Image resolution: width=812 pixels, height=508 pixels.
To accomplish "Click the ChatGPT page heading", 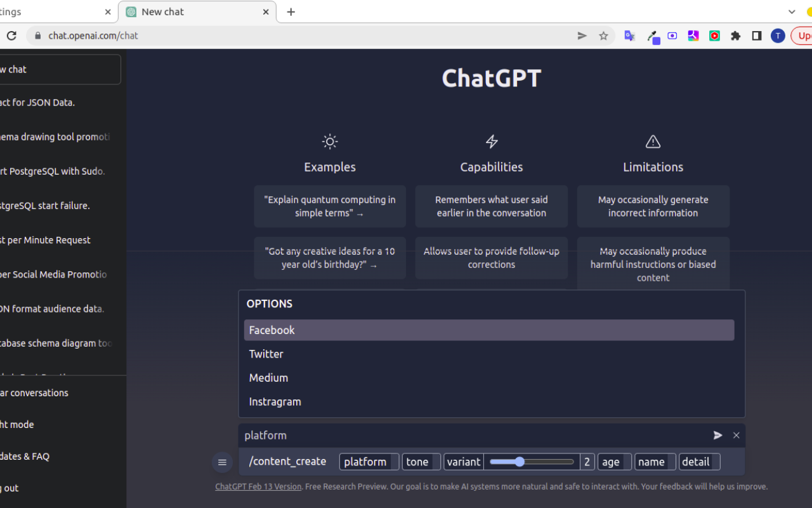I will [492, 78].
